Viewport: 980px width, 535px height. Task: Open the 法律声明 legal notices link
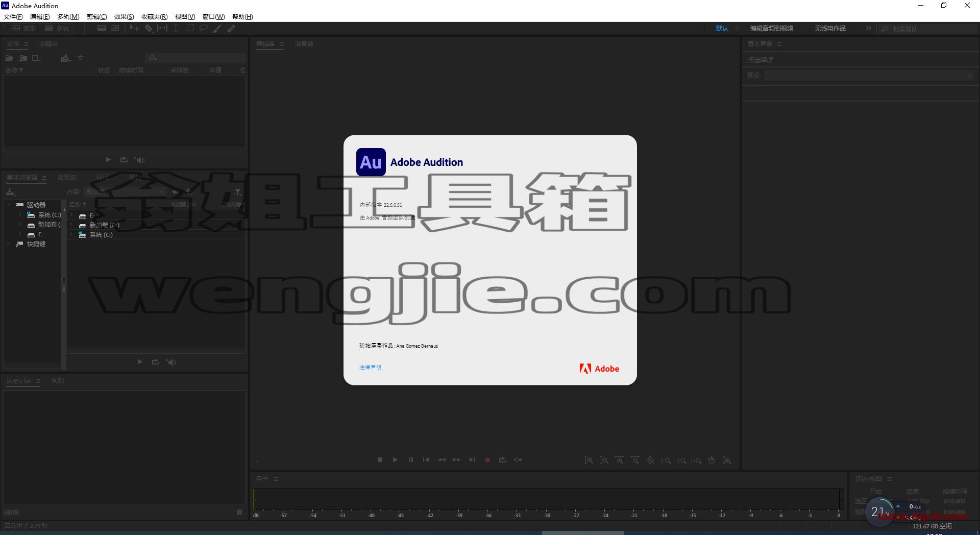pyautogui.click(x=370, y=368)
